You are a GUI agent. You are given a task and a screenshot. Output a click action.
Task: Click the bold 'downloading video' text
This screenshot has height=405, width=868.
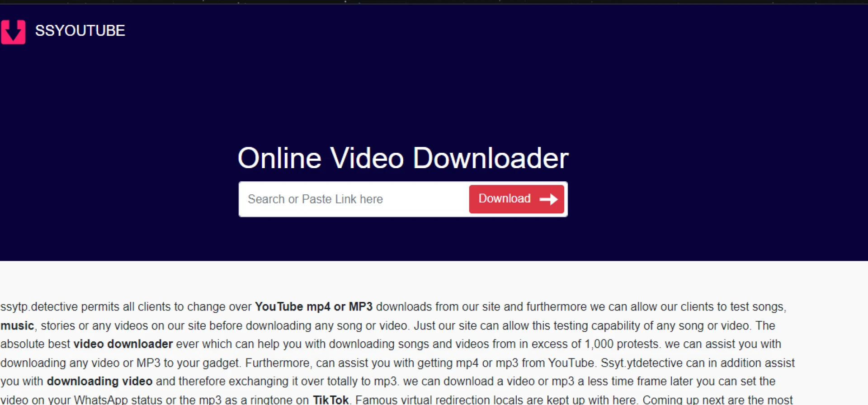pyautogui.click(x=99, y=381)
